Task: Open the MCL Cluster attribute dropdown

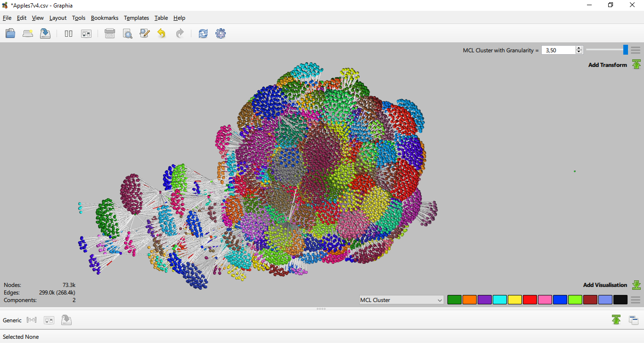Action: [401, 300]
